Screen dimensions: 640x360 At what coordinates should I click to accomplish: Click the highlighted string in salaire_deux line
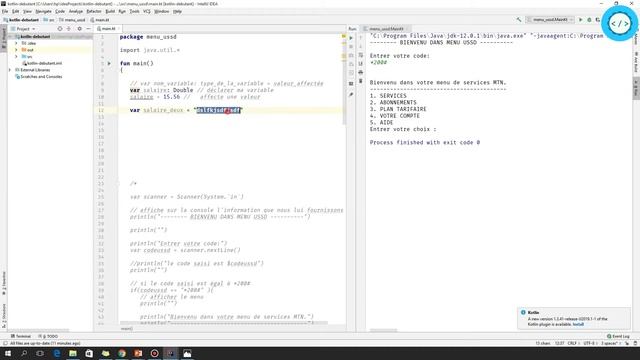coord(218,110)
